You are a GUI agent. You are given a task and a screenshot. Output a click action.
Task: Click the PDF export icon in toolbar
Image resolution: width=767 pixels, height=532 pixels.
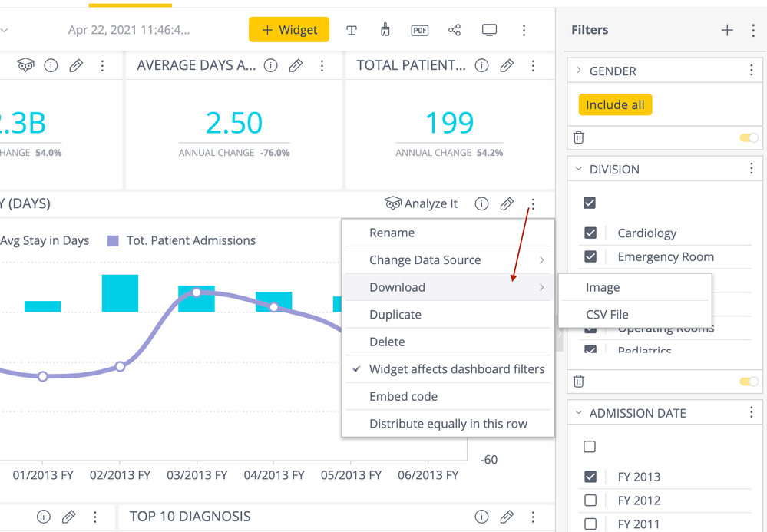[x=420, y=30]
